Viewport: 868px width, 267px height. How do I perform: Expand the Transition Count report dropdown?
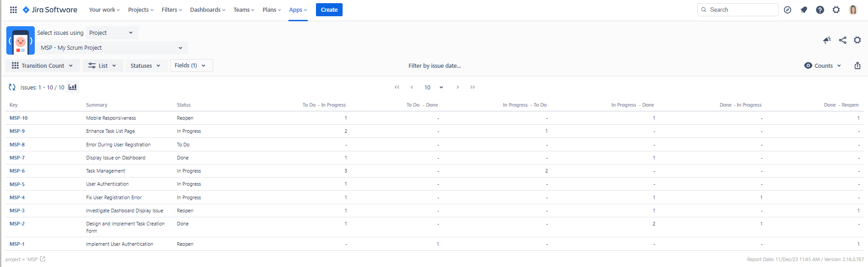point(43,66)
